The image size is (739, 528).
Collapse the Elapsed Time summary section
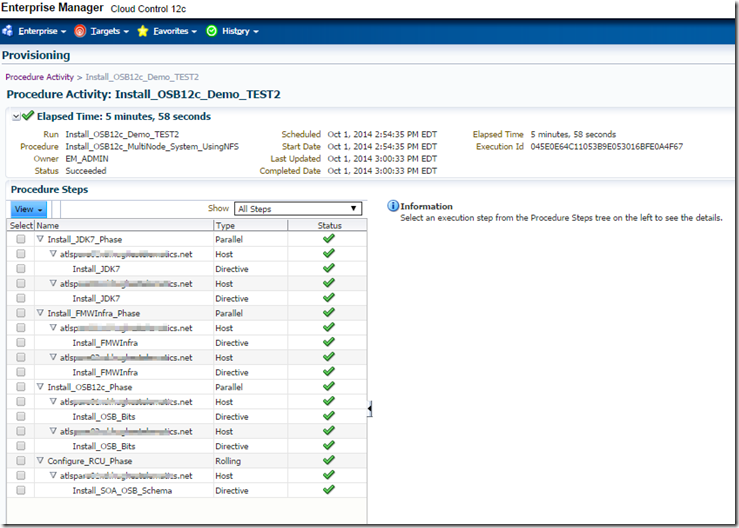point(16,116)
